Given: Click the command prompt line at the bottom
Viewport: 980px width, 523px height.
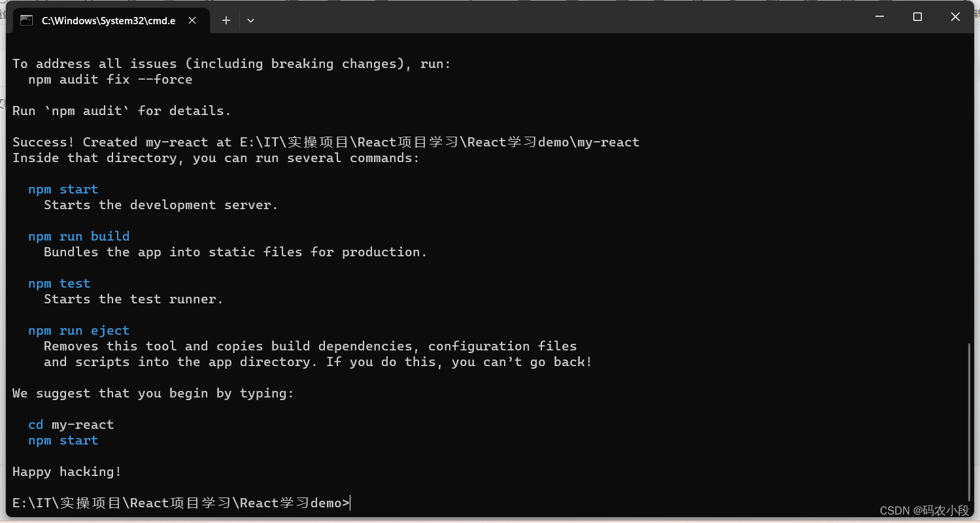Looking at the screenshot, I should [x=180, y=503].
